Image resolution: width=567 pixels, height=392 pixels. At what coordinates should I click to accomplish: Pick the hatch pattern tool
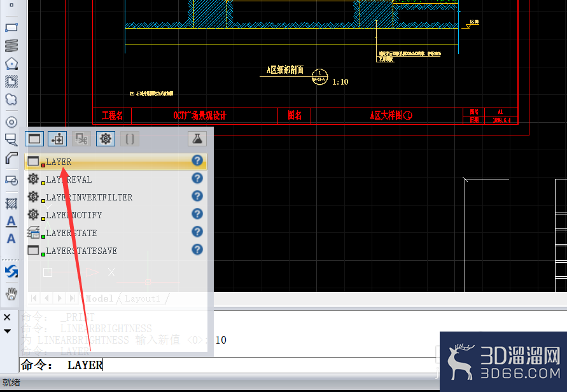tap(11, 204)
